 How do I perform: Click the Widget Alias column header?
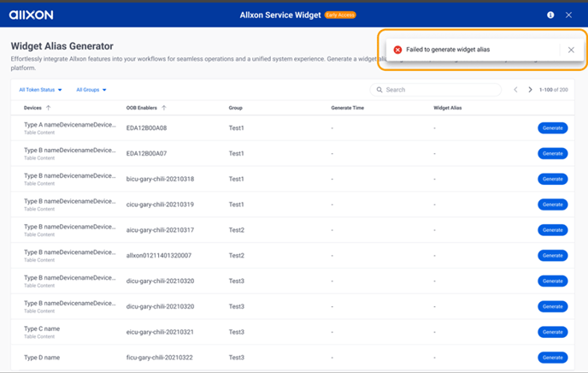click(448, 108)
